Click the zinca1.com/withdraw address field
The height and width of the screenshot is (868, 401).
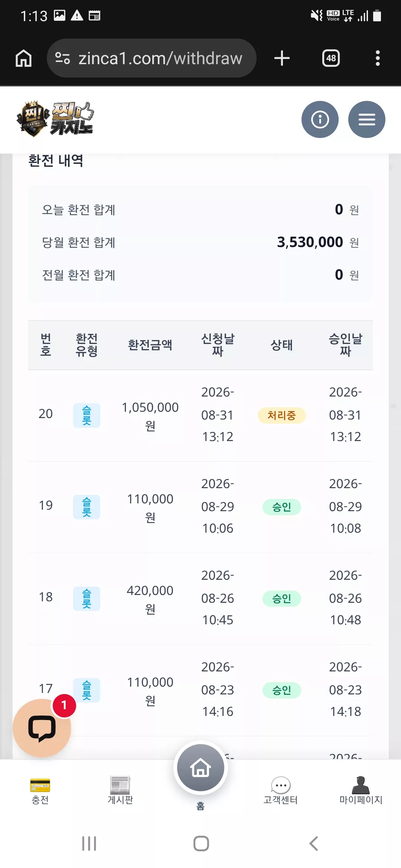(x=151, y=58)
